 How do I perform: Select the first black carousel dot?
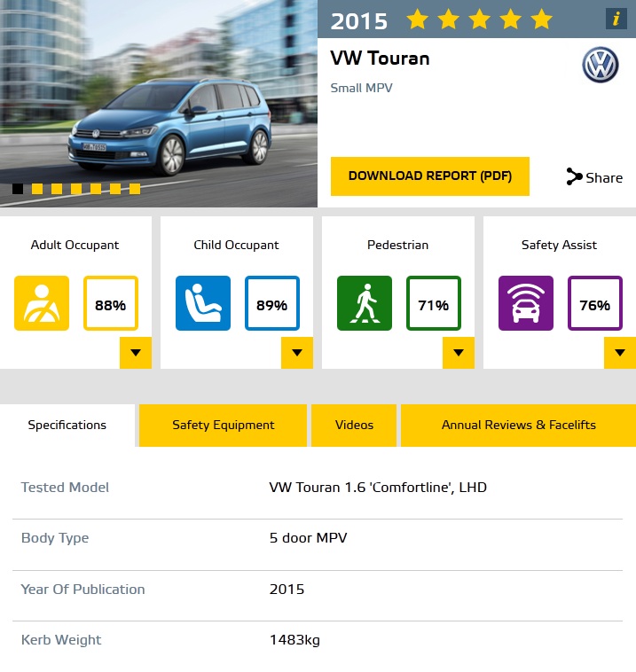tap(18, 189)
